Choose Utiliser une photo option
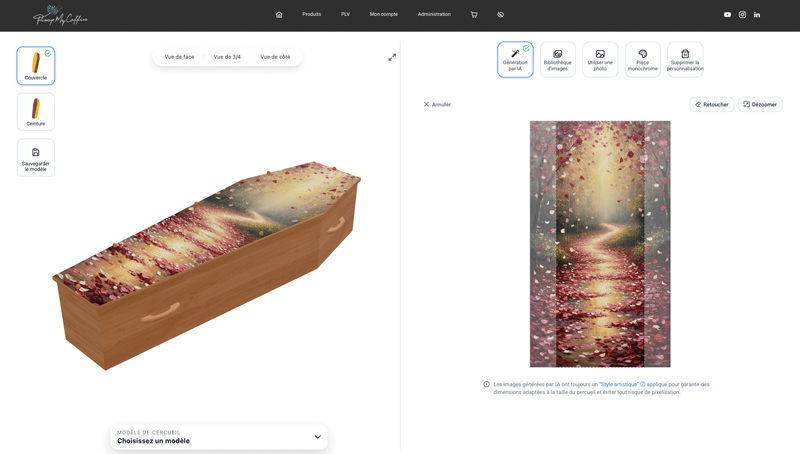The width and height of the screenshot is (800, 454). click(600, 60)
